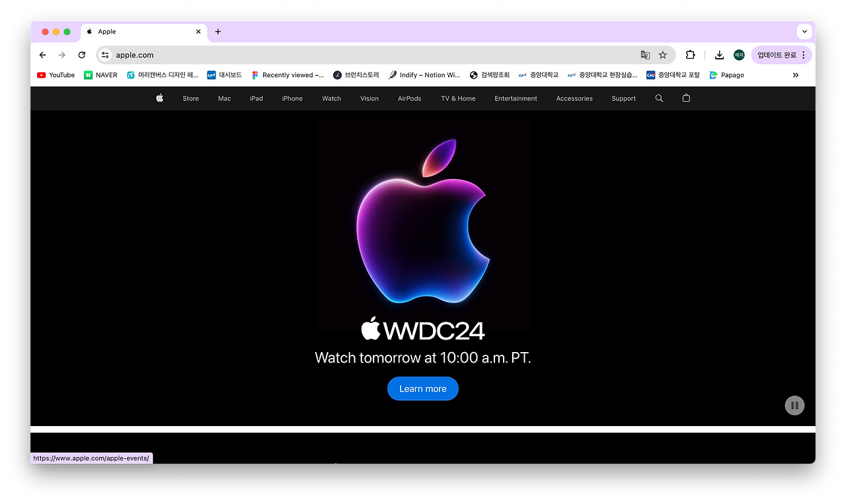Open the Chrome profile avatar
This screenshot has width=846, height=504.
click(x=739, y=55)
